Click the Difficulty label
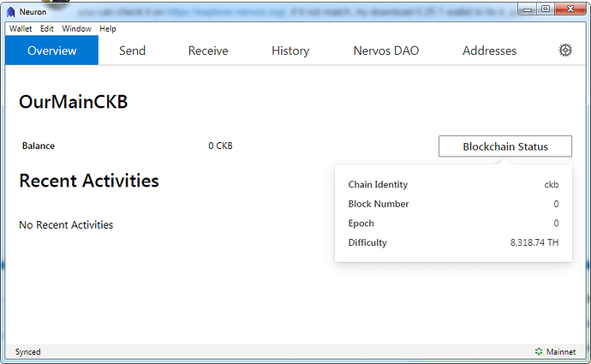The image size is (591, 364). (367, 242)
